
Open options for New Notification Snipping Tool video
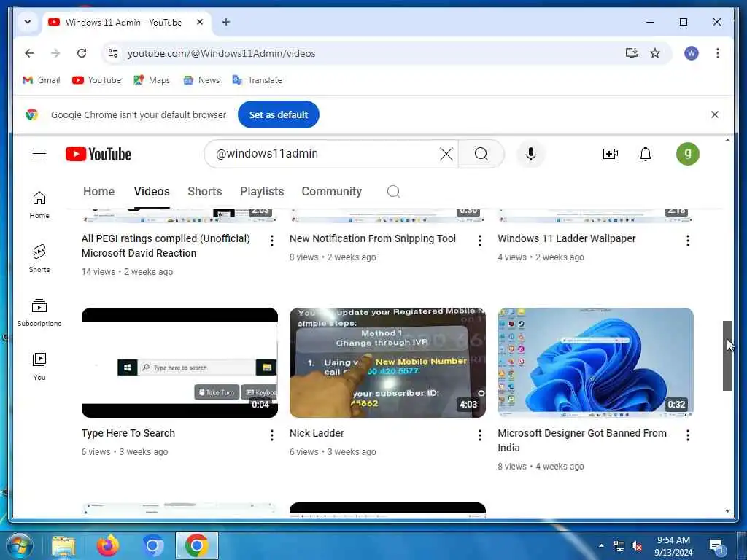pyautogui.click(x=480, y=241)
